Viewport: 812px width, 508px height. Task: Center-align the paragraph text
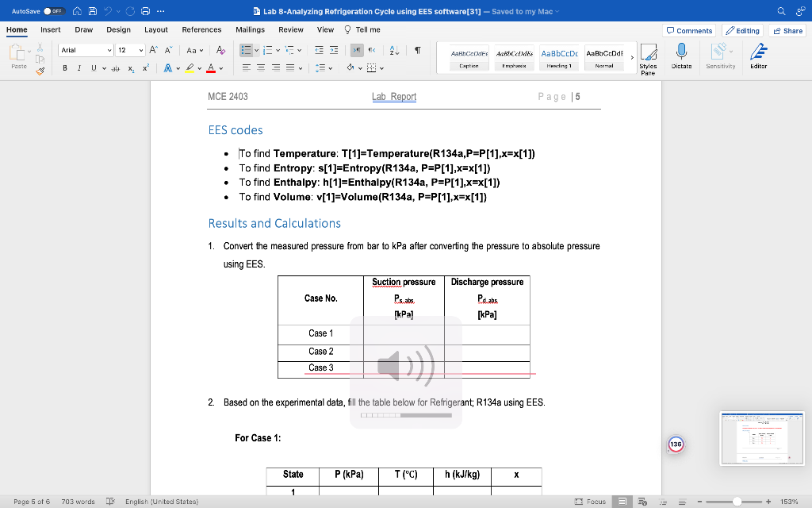(x=261, y=68)
